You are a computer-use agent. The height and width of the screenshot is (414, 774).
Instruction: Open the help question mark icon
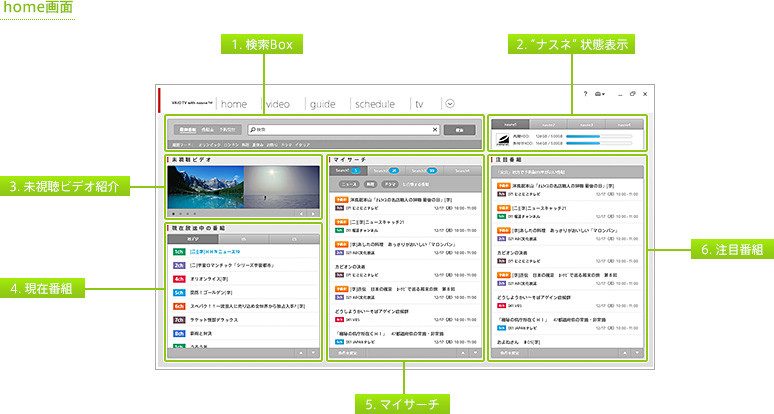pyautogui.click(x=585, y=93)
